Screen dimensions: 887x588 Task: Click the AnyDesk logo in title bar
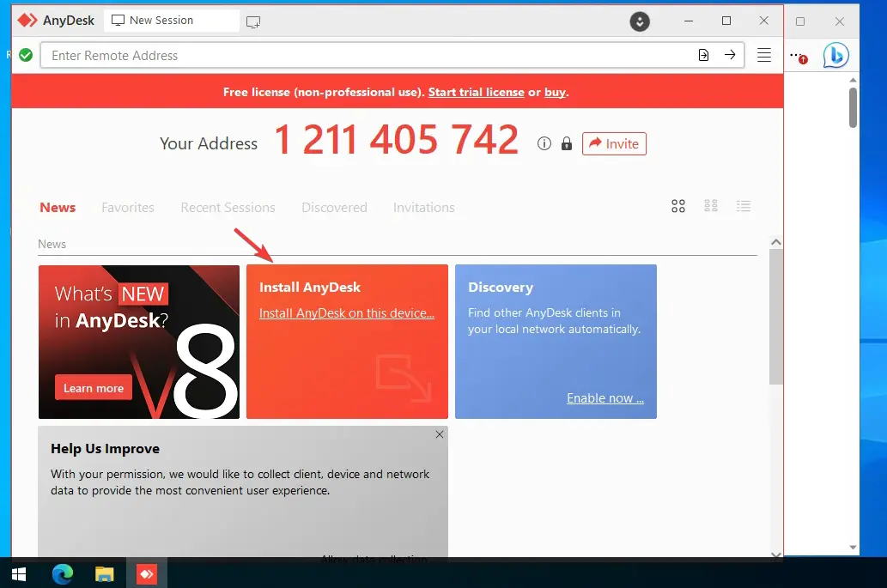coord(27,21)
